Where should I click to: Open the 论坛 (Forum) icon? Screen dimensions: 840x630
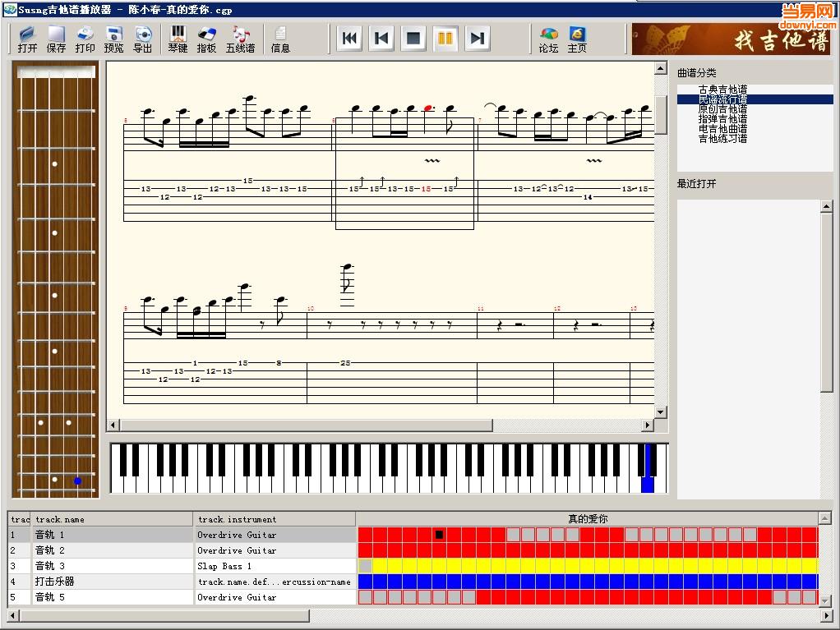click(548, 39)
